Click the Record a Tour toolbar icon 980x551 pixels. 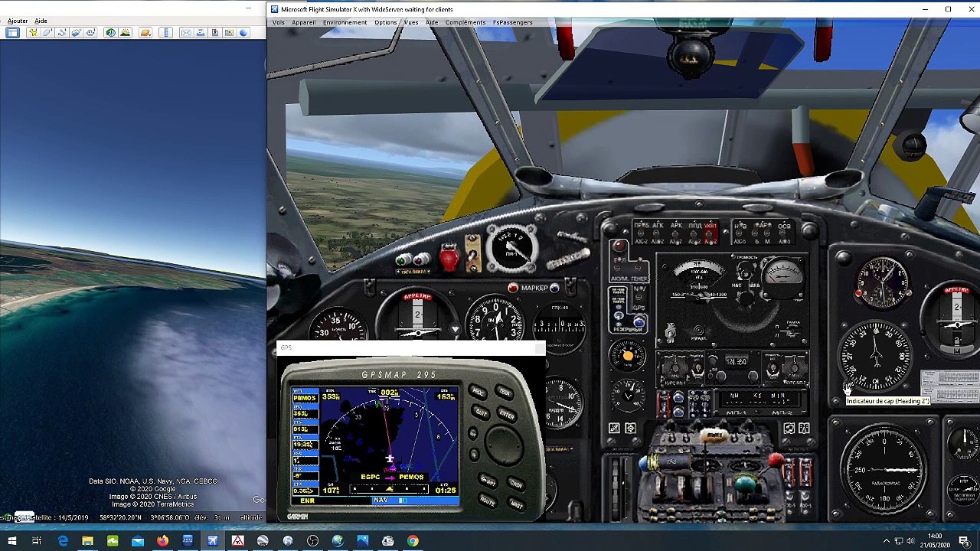point(90,33)
